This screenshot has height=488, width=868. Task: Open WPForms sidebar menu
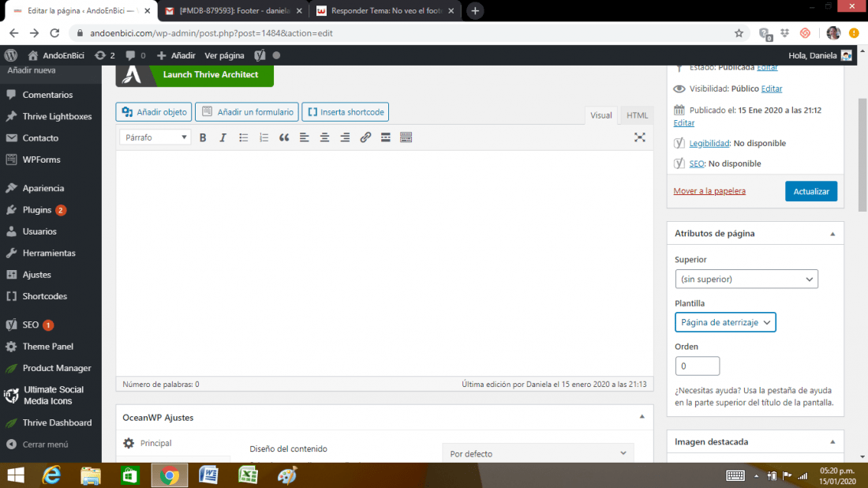[x=42, y=160]
